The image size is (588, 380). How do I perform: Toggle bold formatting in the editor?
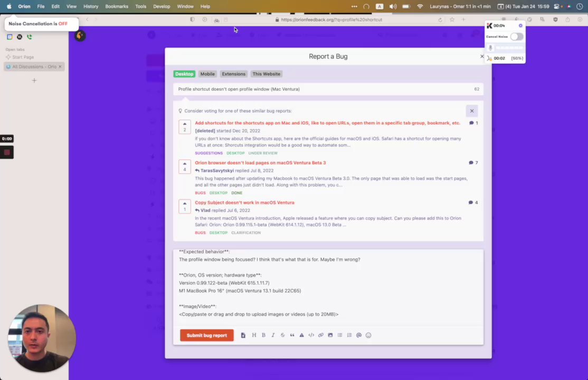click(263, 335)
